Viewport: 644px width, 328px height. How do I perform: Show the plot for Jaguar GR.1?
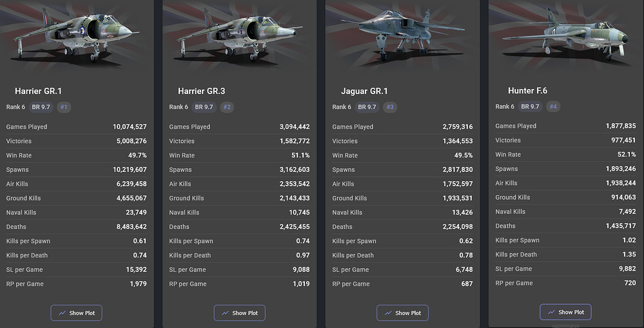tap(403, 313)
